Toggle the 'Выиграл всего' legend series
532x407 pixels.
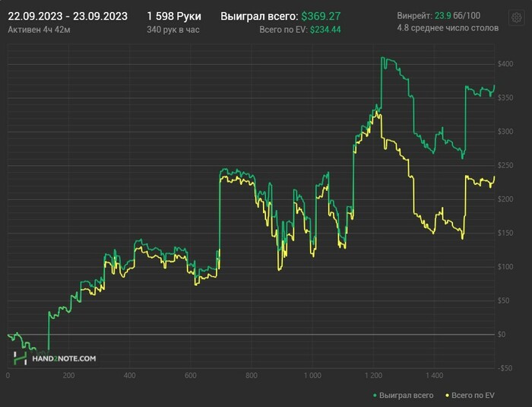[403, 396]
